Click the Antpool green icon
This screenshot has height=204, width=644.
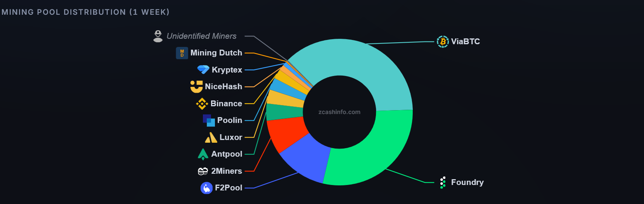click(x=203, y=154)
